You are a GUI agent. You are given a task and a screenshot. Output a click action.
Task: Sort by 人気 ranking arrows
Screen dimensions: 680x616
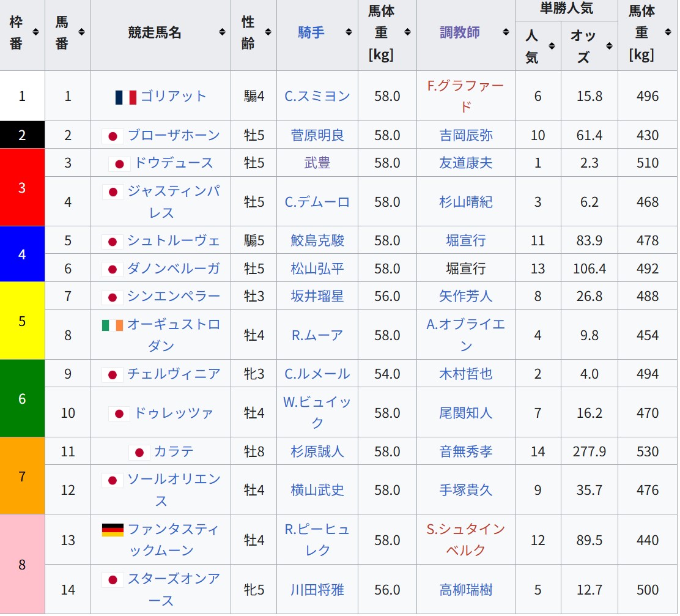coord(552,46)
